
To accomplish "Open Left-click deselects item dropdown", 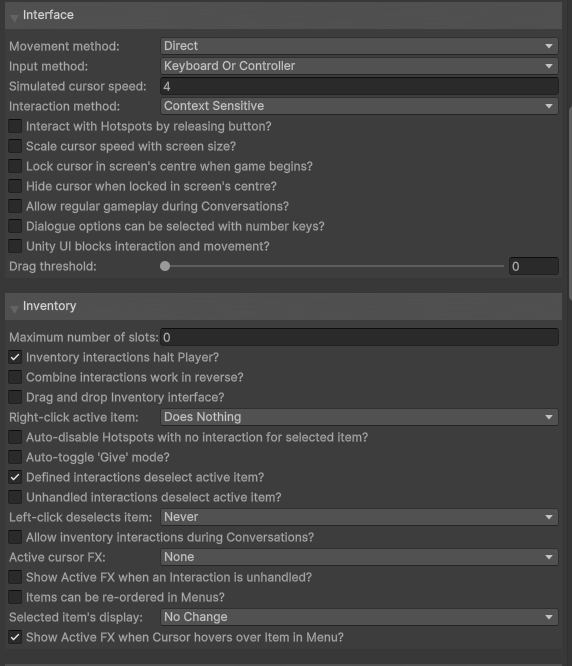I will coord(359,517).
